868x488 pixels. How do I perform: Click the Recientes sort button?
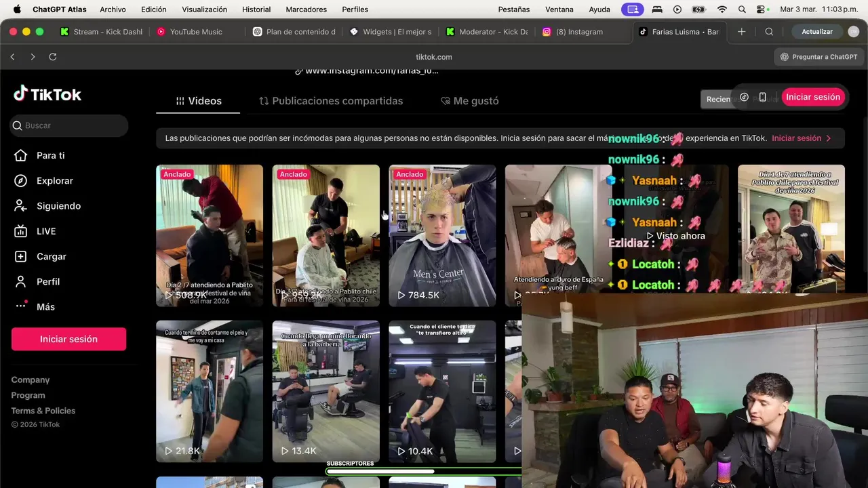[x=718, y=99]
